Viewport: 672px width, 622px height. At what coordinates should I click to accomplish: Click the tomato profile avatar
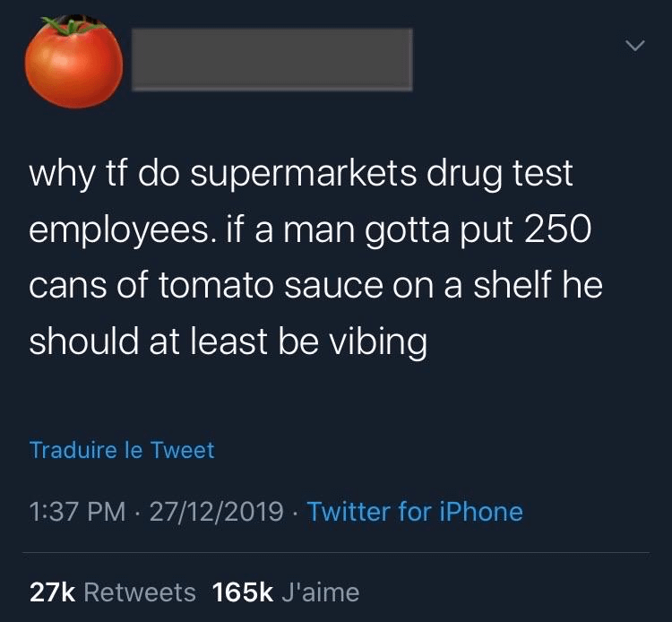click(73, 60)
